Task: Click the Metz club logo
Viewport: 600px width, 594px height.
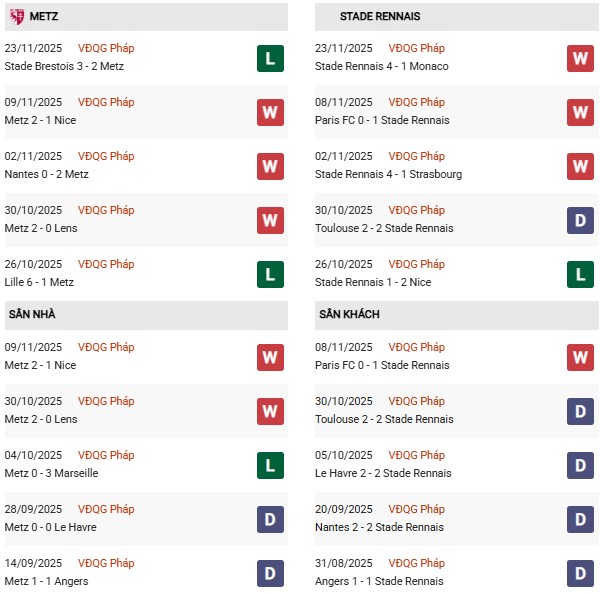Action: coord(16,16)
